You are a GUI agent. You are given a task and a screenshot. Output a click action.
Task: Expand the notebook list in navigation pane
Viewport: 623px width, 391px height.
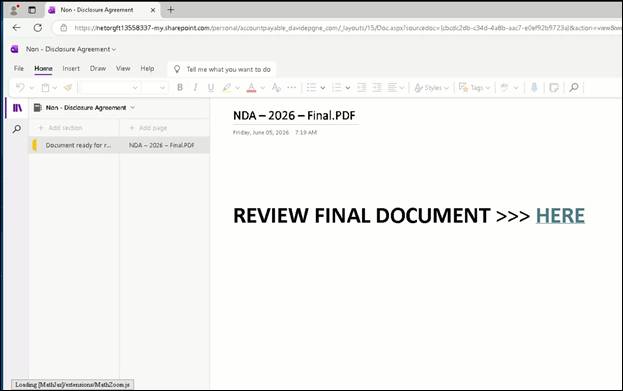[x=133, y=107]
